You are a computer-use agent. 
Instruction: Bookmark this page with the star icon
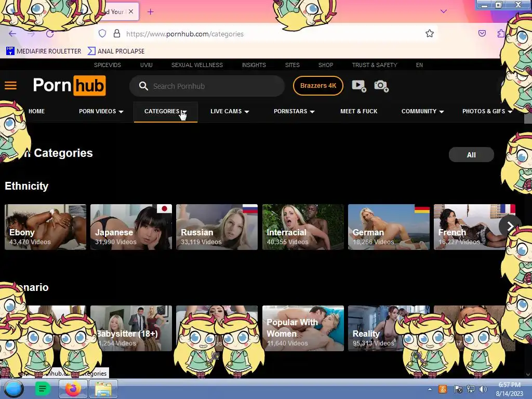[430, 34]
